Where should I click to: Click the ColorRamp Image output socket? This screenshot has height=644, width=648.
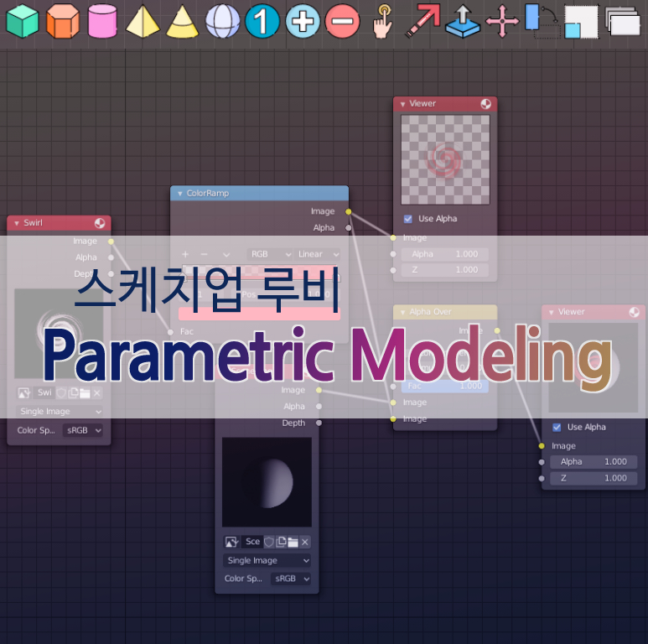(349, 211)
